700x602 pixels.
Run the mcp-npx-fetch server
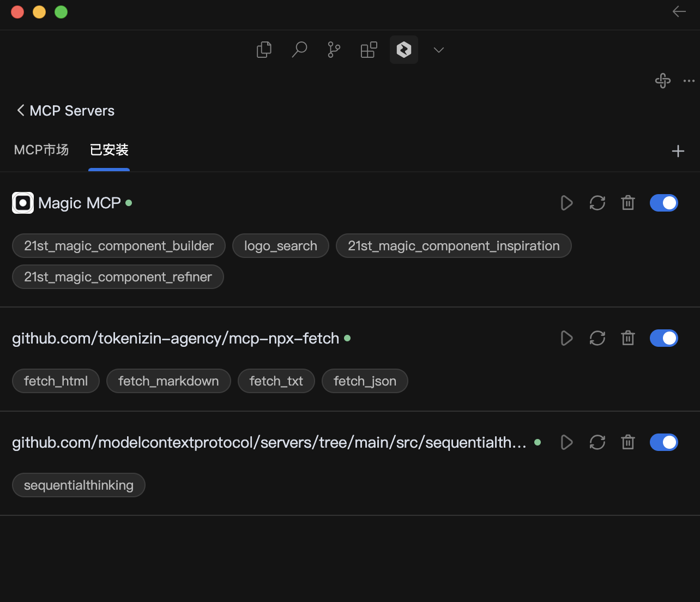pos(567,338)
